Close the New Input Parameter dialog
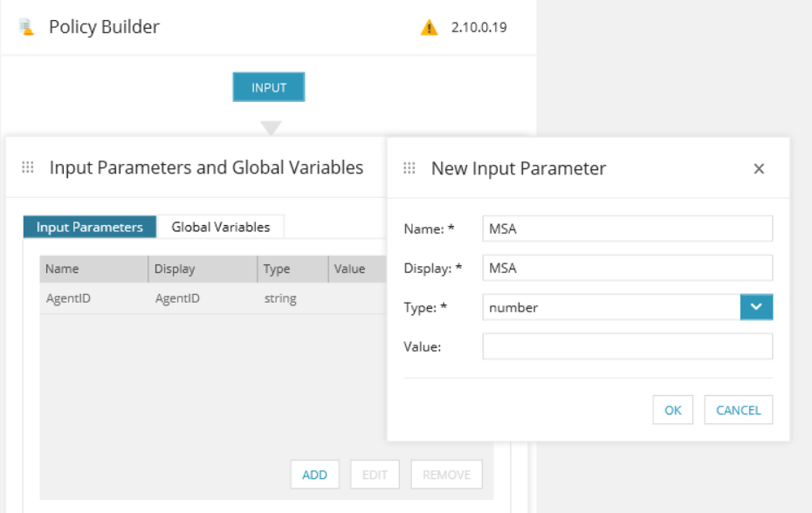812x513 pixels. point(759,168)
